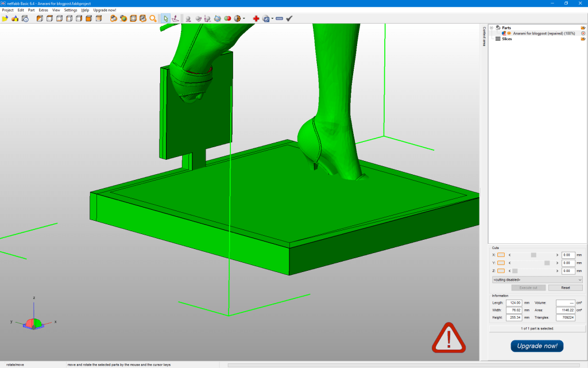Click the red cross repair icon

click(x=256, y=18)
